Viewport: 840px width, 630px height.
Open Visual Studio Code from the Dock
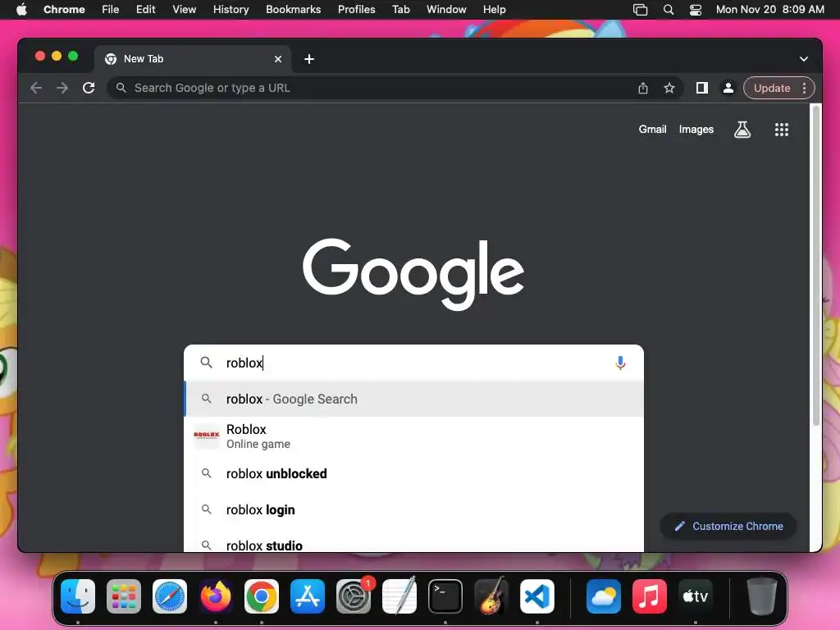pos(537,596)
